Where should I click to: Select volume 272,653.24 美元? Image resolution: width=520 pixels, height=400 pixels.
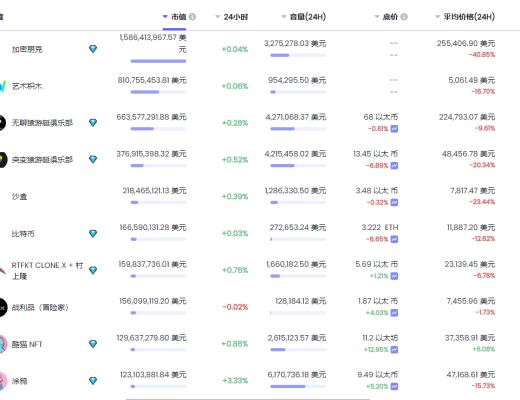298,227
